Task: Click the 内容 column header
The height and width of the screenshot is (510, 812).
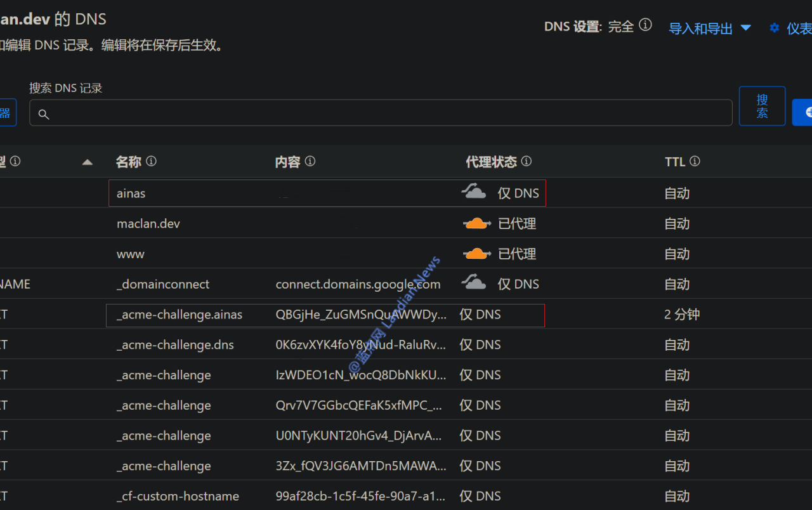Action: pos(287,162)
